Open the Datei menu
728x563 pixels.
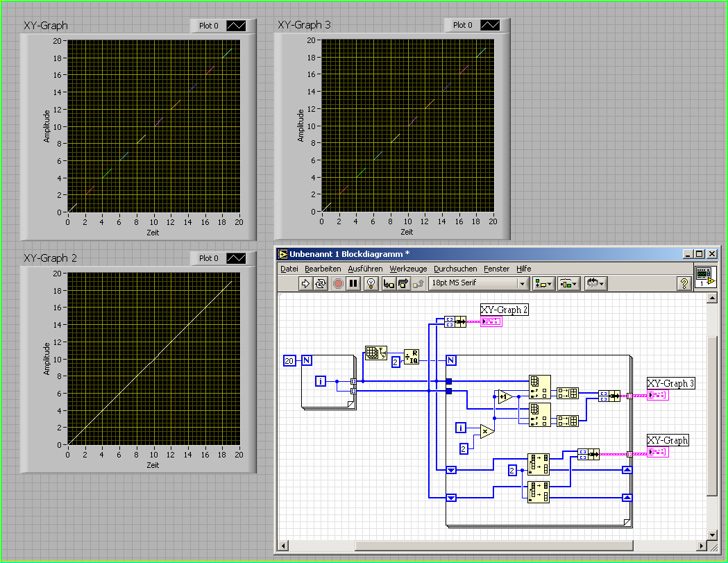pos(289,269)
